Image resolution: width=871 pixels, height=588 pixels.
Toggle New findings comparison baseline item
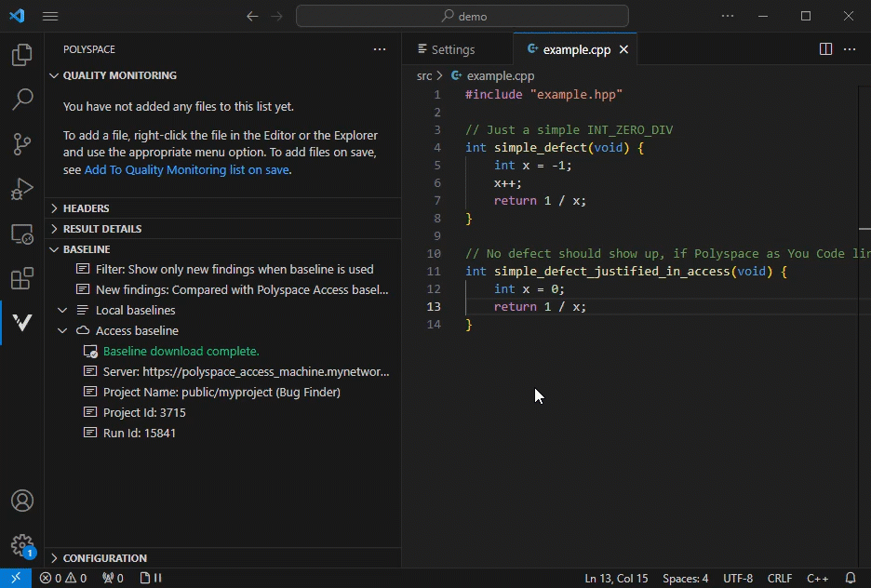[241, 290]
